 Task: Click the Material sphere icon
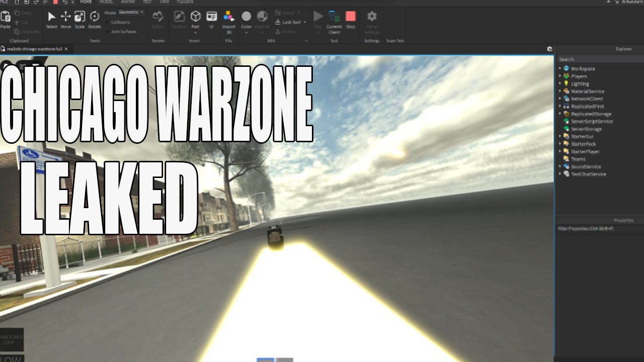tap(262, 17)
